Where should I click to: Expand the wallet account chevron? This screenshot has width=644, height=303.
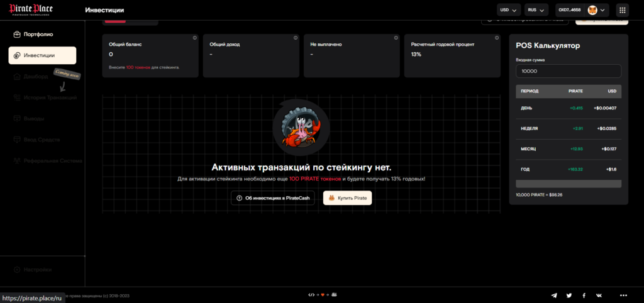602,10
